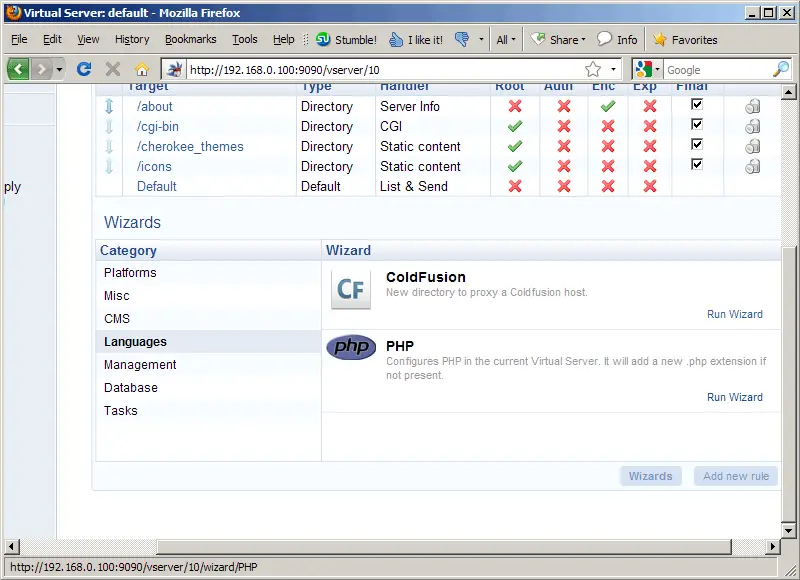The height and width of the screenshot is (580, 800).
Task: Click the PHP logo icon
Action: [351, 347]
